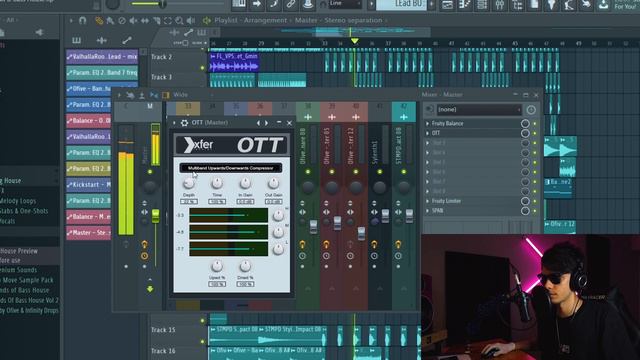Viewport: 640px width, 360px height.
Task: Click the magnet snap icon in playlist toolbar
Action: pyautogui.click(x=83, y=20)
